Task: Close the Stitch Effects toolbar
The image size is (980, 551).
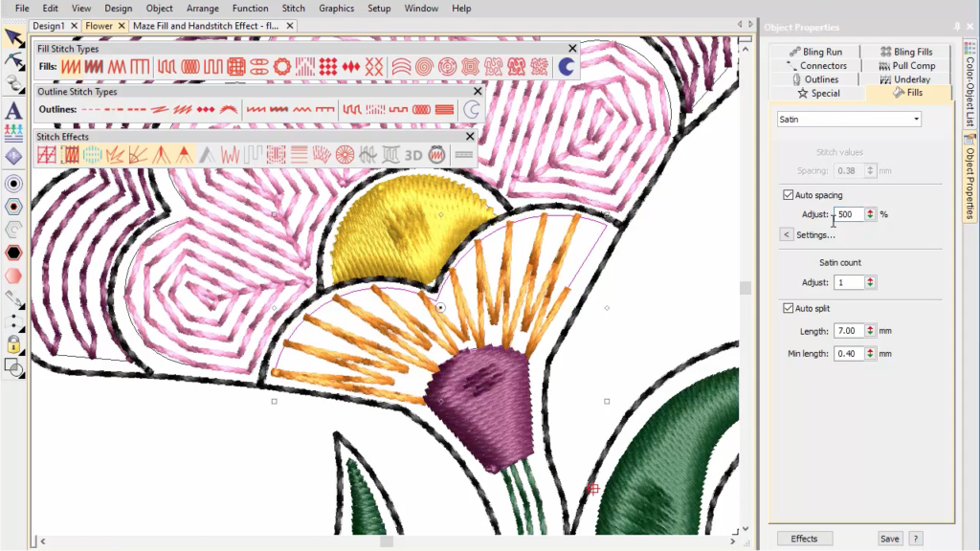Action: point(470,137)
